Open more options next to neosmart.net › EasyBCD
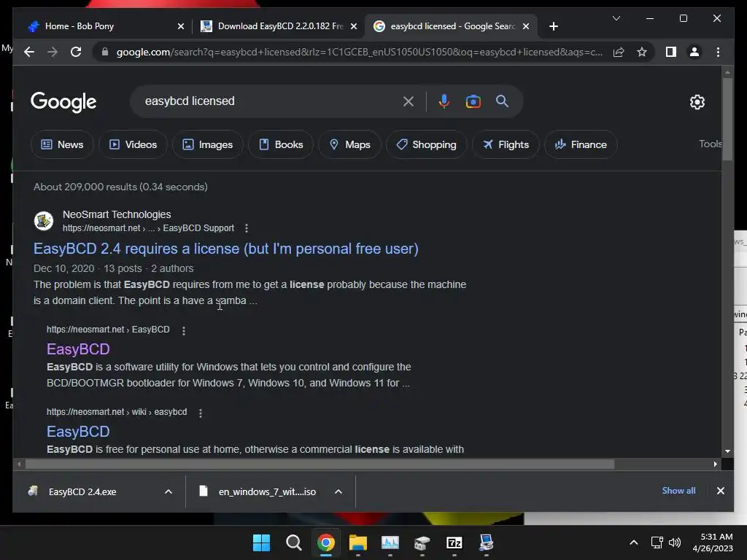 (184, 330)
